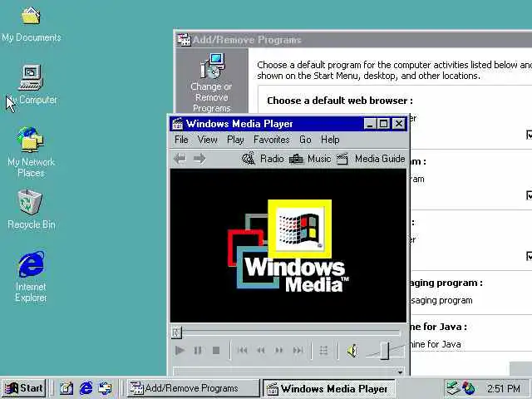Toggle the web browser section checkbox
Image resolution: width=532 pixels, height=399 pixels.
coord(530,135)
